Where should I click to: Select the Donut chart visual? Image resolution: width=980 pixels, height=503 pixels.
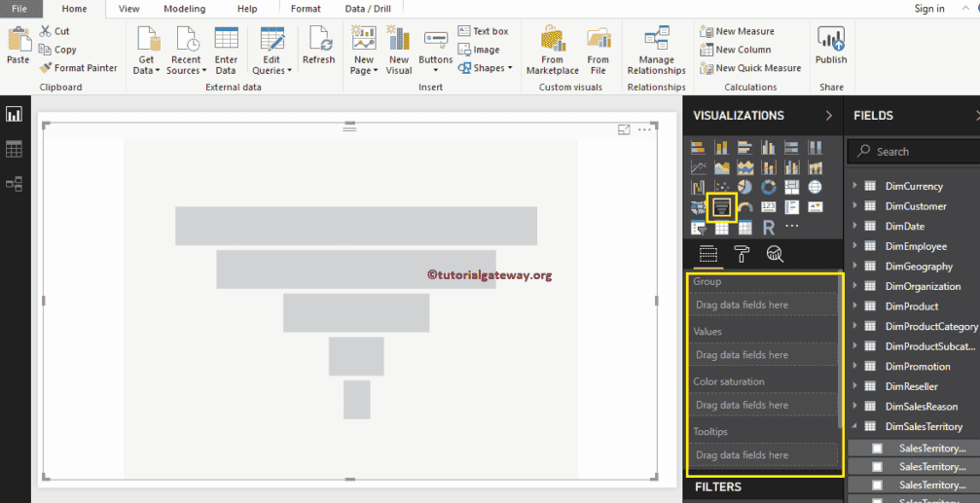click(768, 187)
